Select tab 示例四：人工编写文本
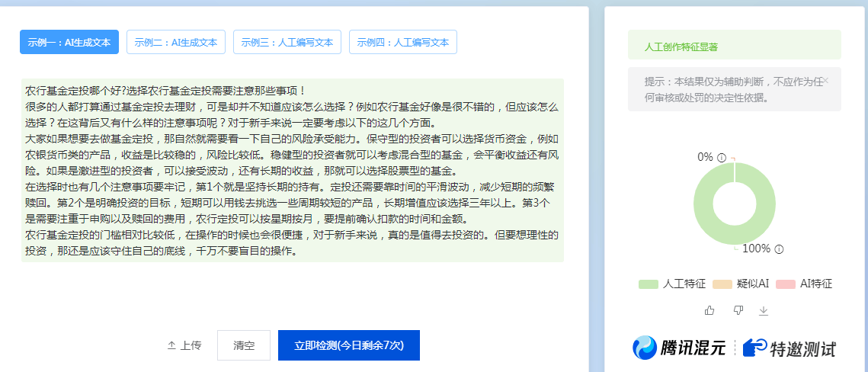Screen dimensions: 868x372 click(403, 42)
